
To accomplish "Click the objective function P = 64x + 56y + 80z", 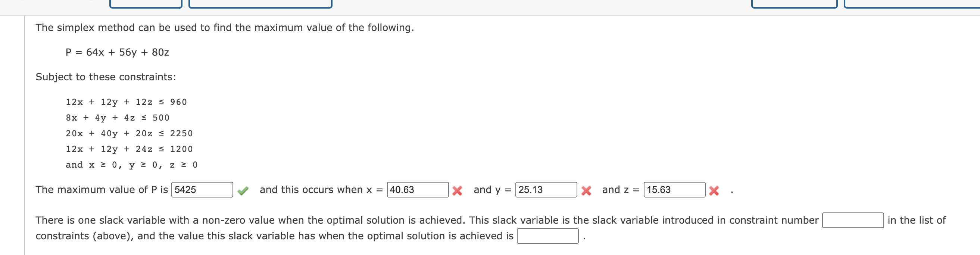I will point(118,52).
